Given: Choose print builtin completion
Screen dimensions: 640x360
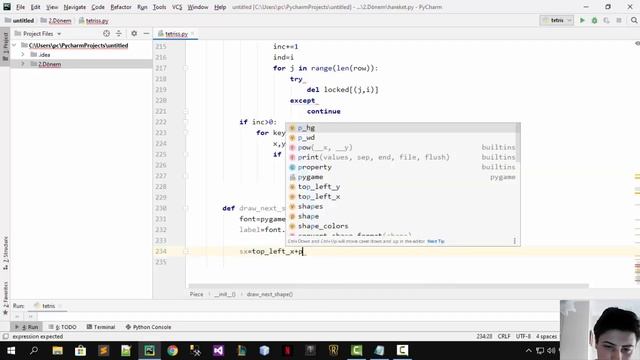Looking at the screenshot, I should [x=402, y=157].
